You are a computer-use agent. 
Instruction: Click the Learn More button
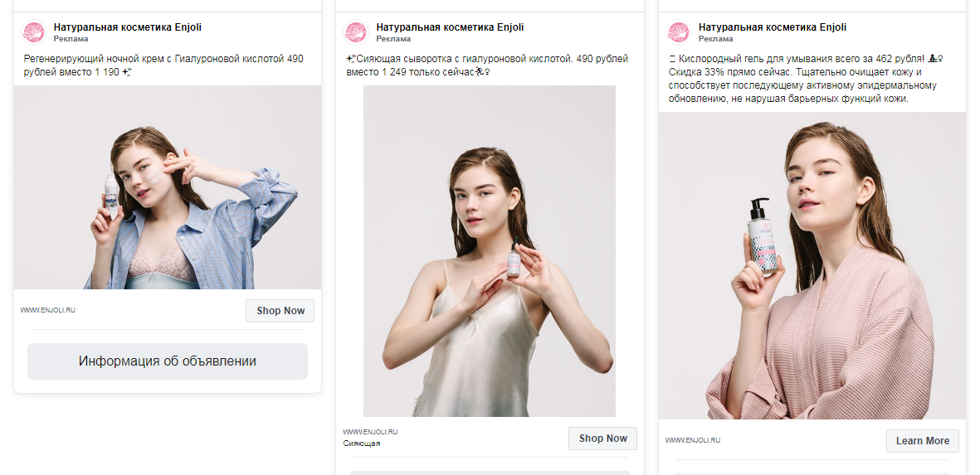[922, 441]
